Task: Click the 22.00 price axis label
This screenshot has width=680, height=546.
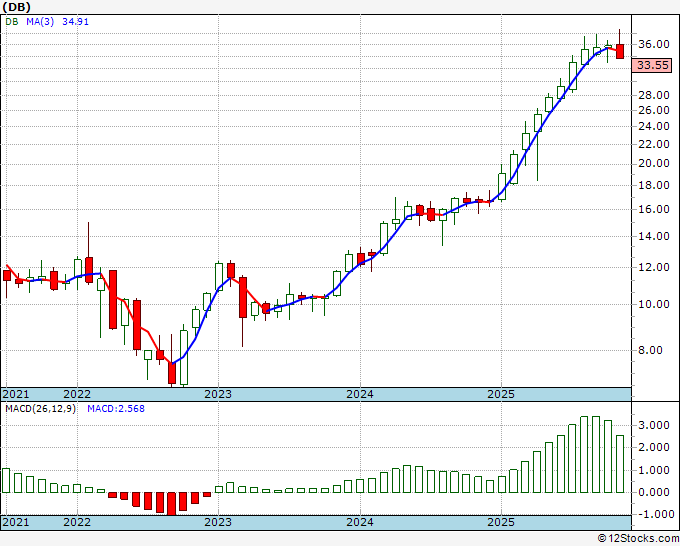Action: pyautogui.click(x=654, y=144)
